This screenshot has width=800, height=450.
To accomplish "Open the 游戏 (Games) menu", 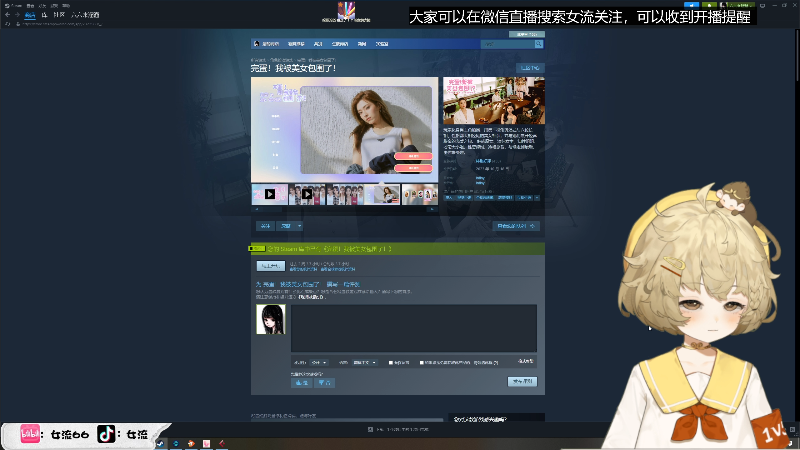I will pos(54,6).
